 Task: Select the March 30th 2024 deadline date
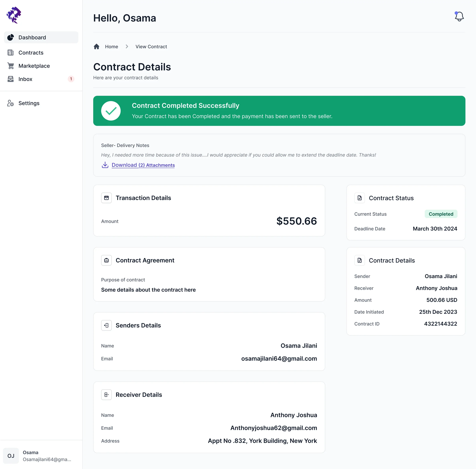435,228
